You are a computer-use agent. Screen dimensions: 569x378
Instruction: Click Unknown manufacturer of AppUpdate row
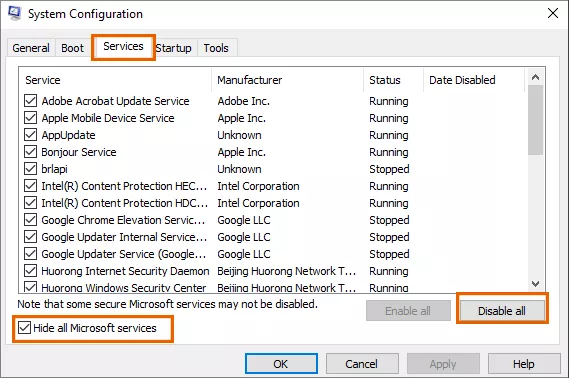(x=239, y=135)
